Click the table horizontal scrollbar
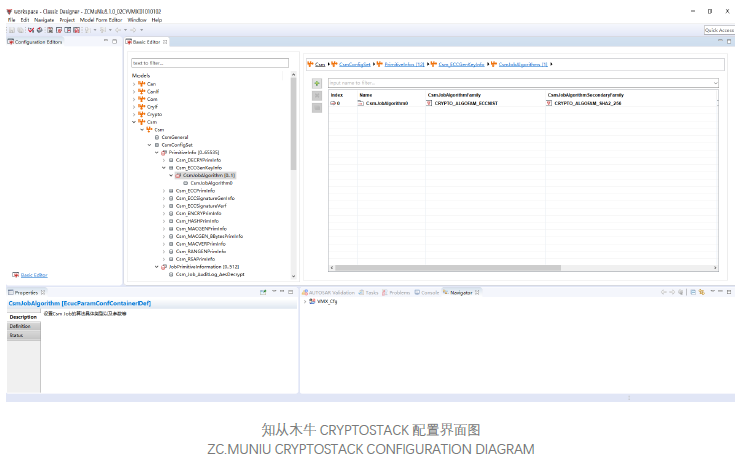This screenshot has width=745, height=461. (448, 268)
